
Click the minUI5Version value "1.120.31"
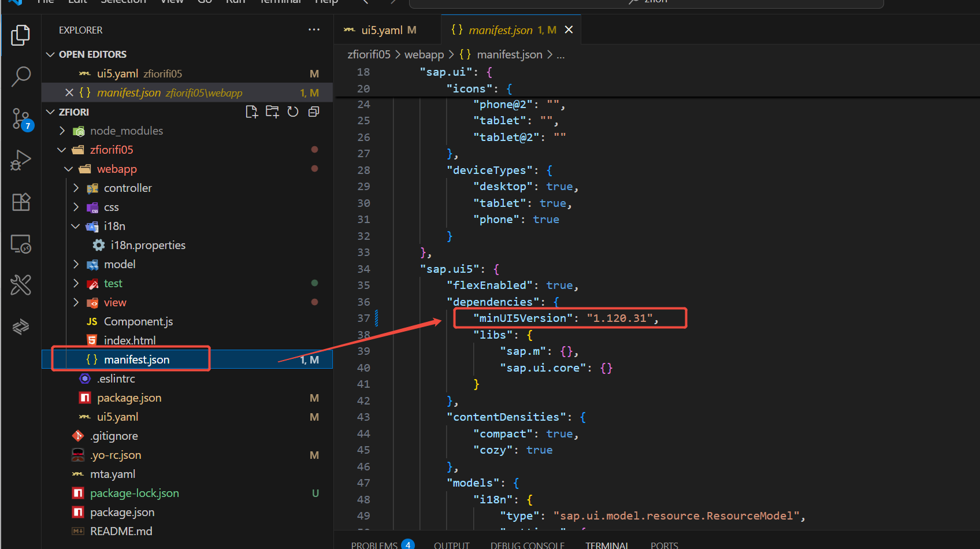pos(619,318)
